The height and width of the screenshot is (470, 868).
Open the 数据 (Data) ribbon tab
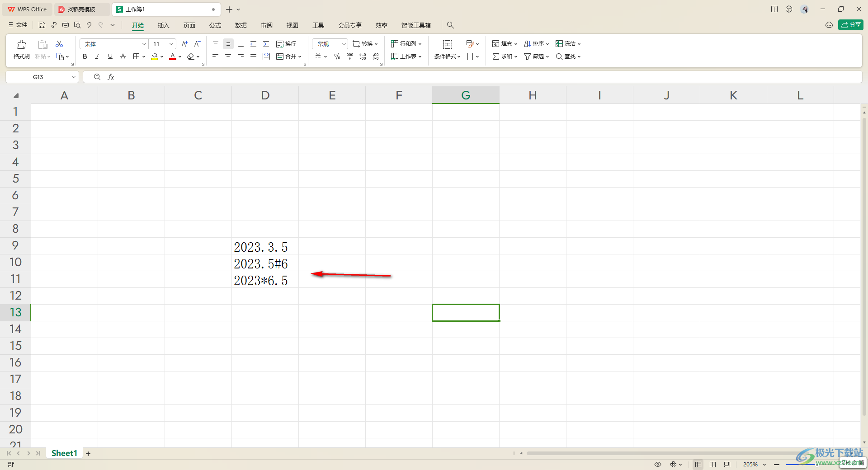click(241, 25)
